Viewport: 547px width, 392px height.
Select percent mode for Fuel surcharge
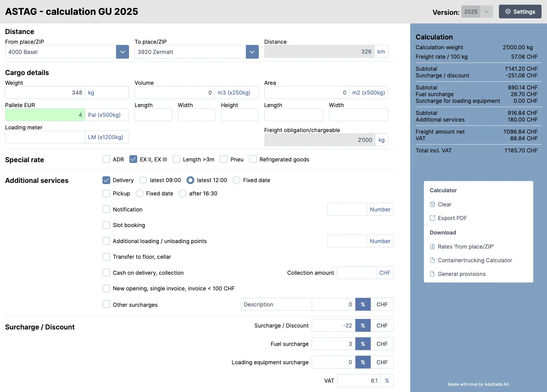point(363,344)
